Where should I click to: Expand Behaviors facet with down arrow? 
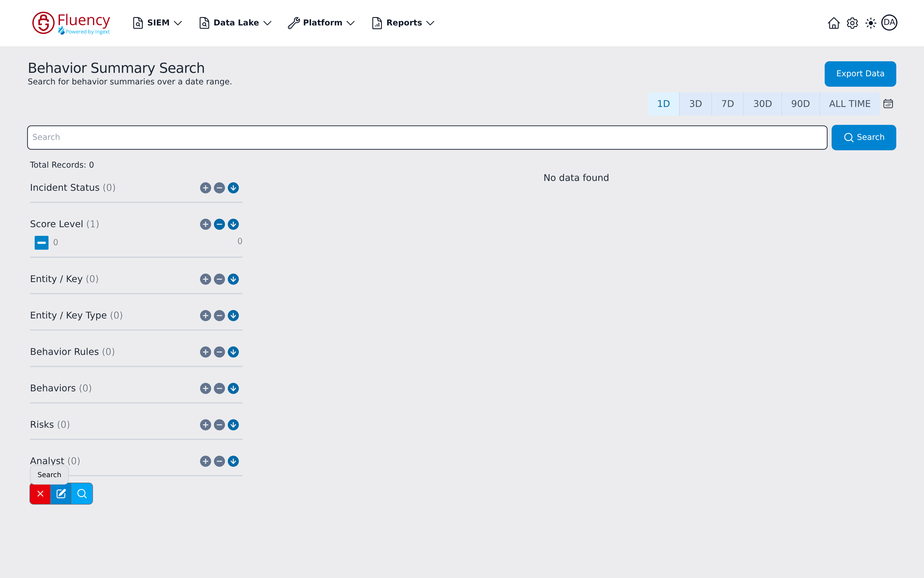coord(233,388)
